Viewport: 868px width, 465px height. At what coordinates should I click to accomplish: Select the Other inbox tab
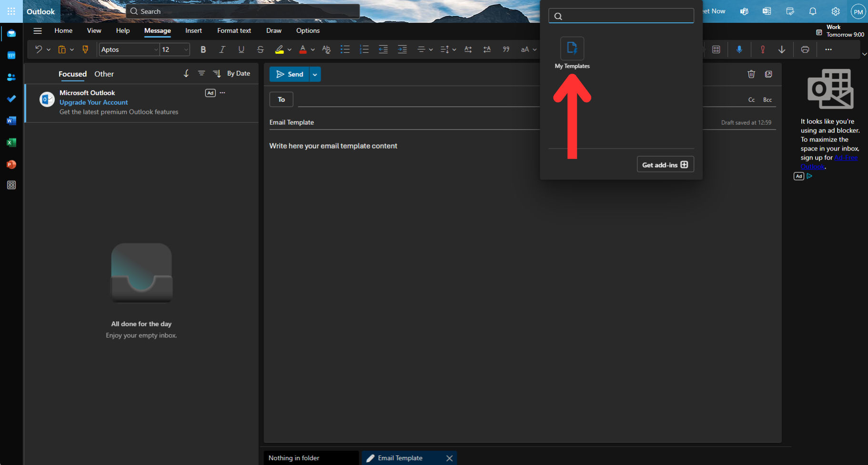104,74
